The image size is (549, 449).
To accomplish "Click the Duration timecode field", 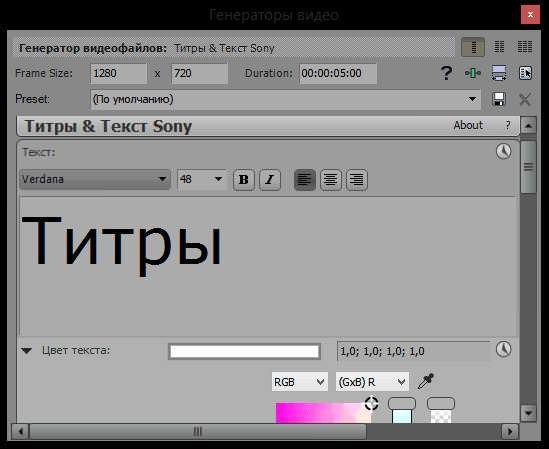I will [x=338, y=74].
